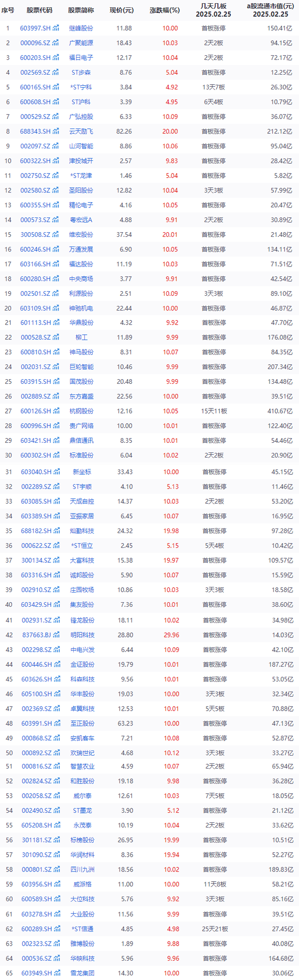This screenshot has width=299, height=980.
Task: Click chart icon beside 837663.BJ
Action: [56, 635]
